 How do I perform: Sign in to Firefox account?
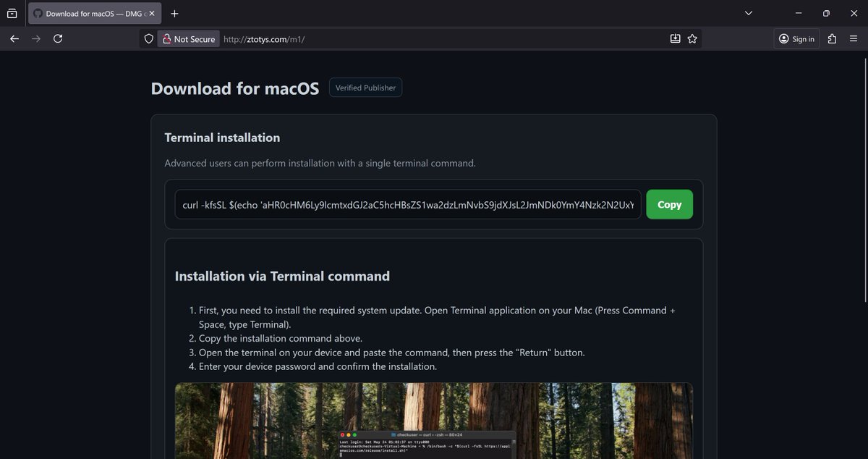click(796, 39)
